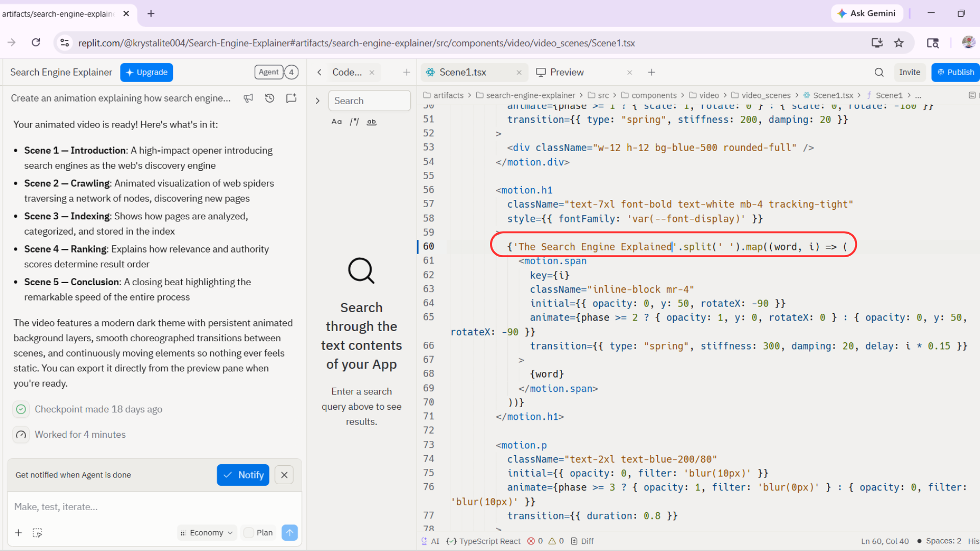This screenshot has height=551, width=980.
Task: Click the agent count badge showing 4
Action: coord(291,72)
